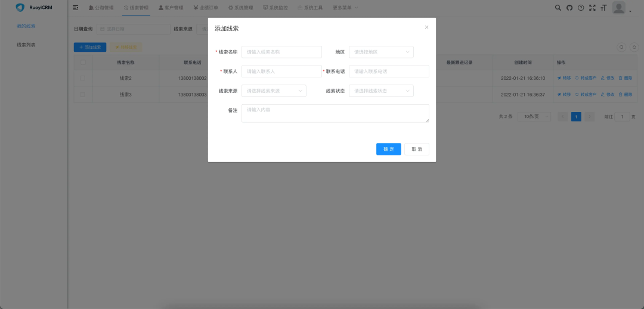Open the 地区 region dropdown
This screenshot has width=644, height=309.
(381, 52)
